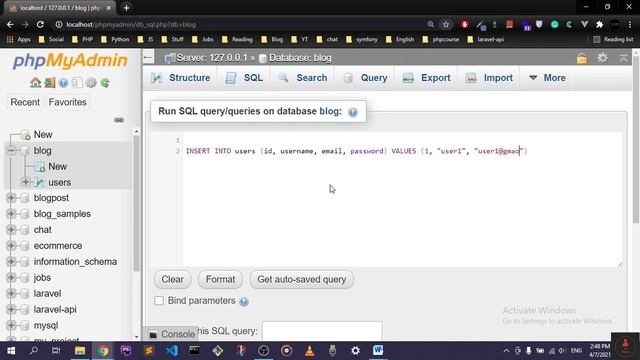Screen dimensions: 640x360
Task: Open the Search tab
Action: (302, 78)
